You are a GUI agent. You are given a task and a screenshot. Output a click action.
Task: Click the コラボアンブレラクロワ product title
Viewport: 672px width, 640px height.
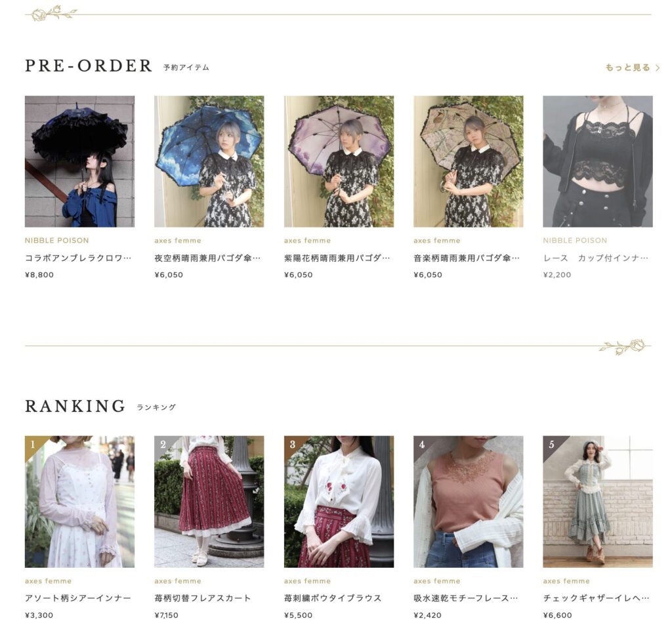(78, 258)
